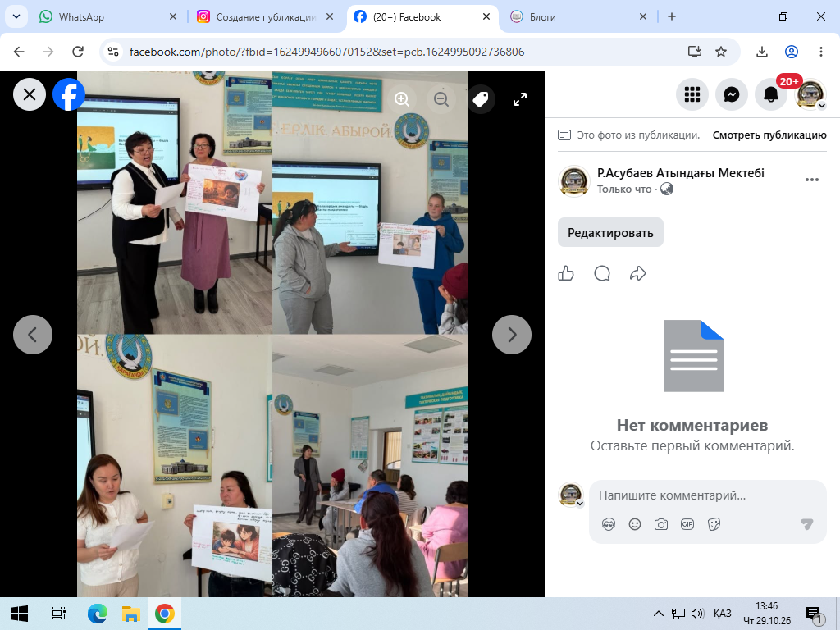The height and width of the screenshot is (630, 840).
Task: Open Messenger chats
Action: pos(731,95)
